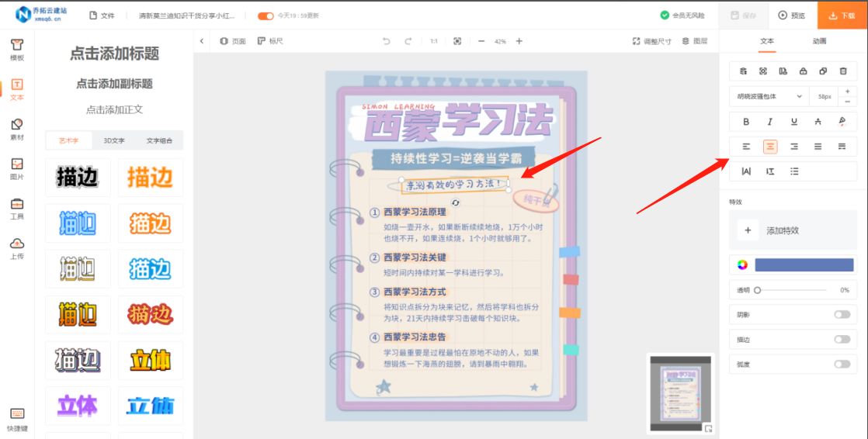868x439 pixels.
Task: Switch to the 动画 animation tab
Action: 819,41
